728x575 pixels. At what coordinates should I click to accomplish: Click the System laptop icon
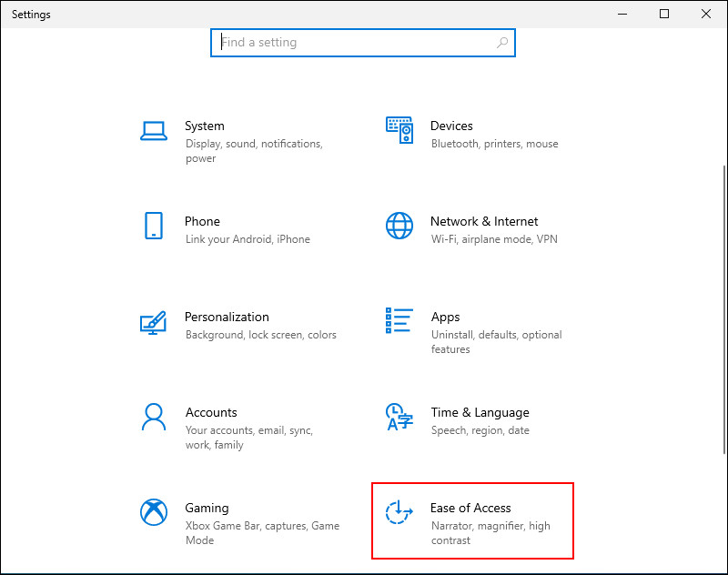[153, 131]
